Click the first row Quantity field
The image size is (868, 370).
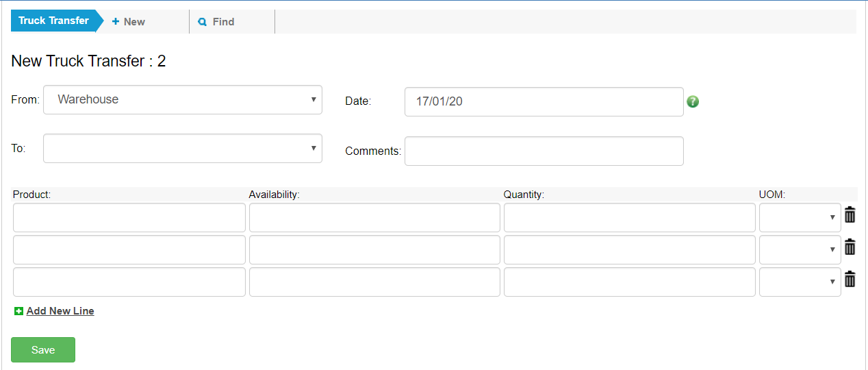pos(629,218)
